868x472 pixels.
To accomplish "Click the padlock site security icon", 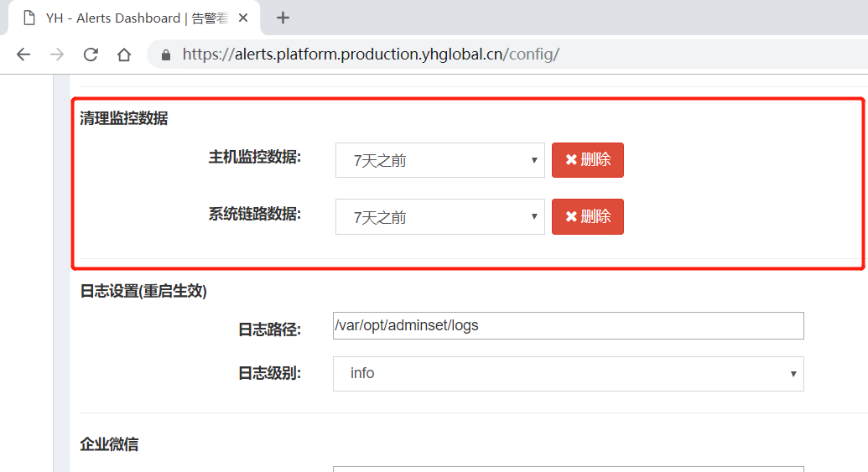I will (x=166, y=54).
